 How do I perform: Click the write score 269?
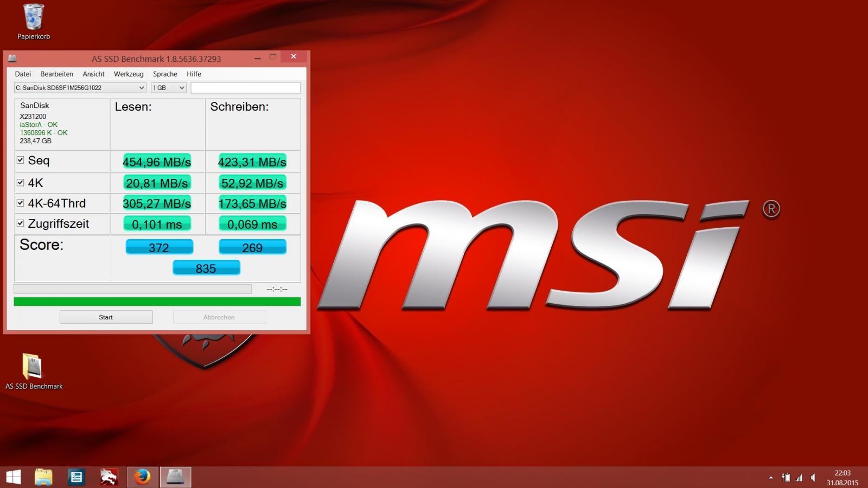(x=252, y=247)
